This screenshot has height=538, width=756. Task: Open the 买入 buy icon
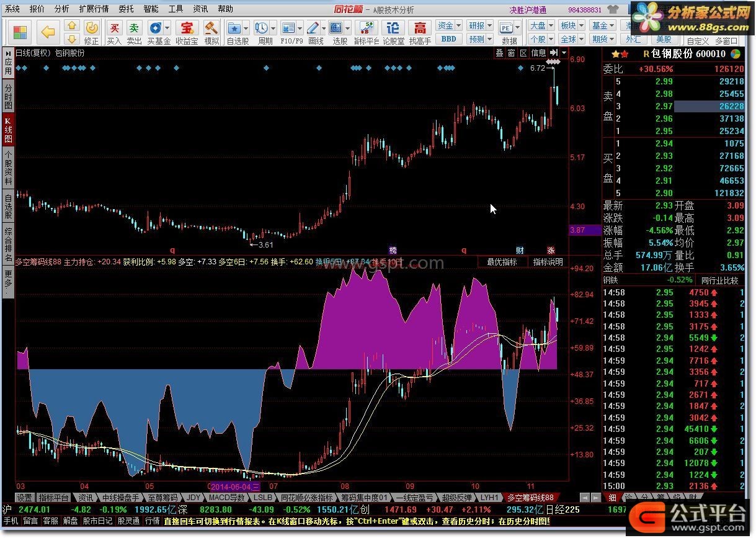click(114, 32)
